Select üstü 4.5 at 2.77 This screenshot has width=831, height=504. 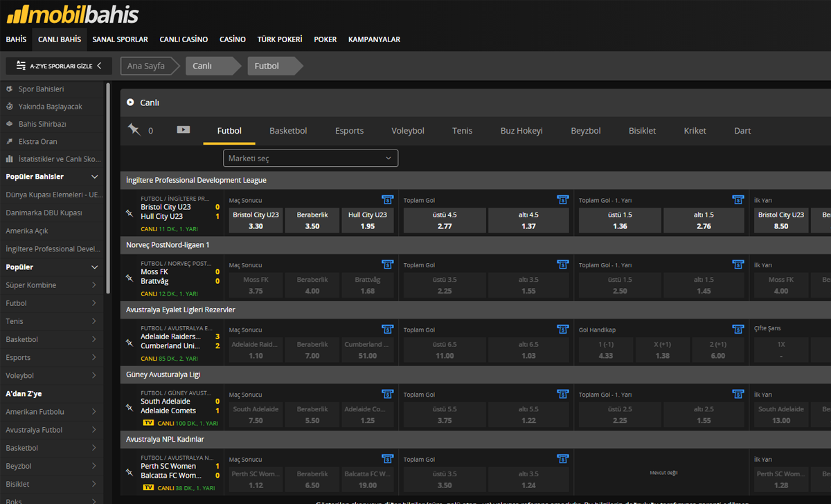click(x=445, y=221)
